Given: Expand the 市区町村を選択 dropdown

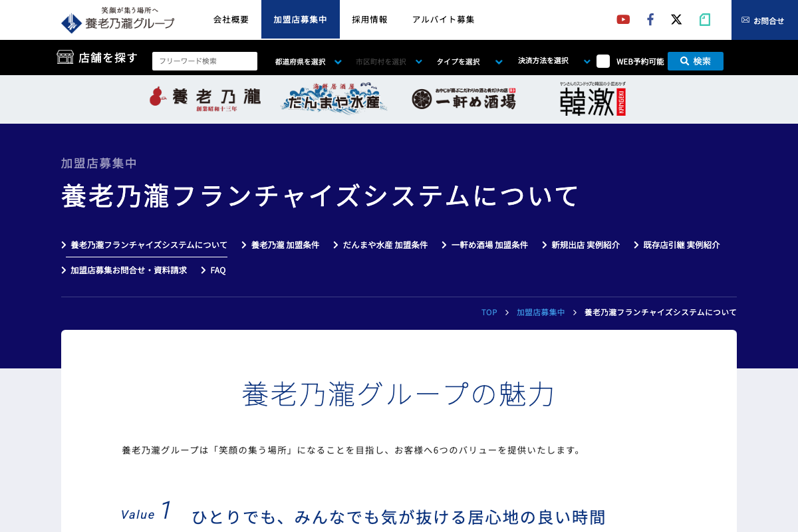Looking at the screenshot, I should [x=389, y=61].
